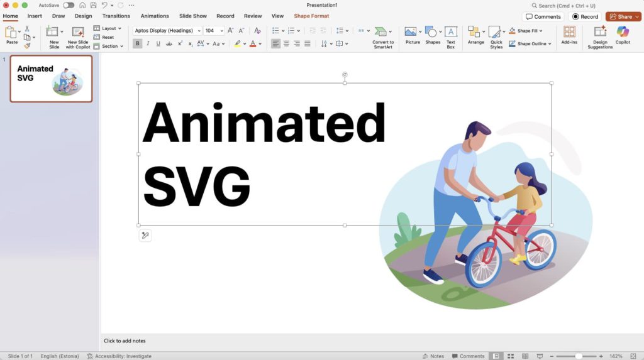This screenshot has width=644, height=360.
Task: Toggle Bold formatting
Action: click(x=138, y=43)
